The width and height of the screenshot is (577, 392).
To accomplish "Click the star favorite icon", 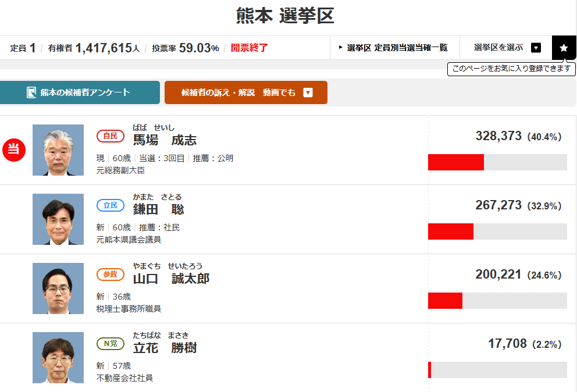I will point(564,48).
